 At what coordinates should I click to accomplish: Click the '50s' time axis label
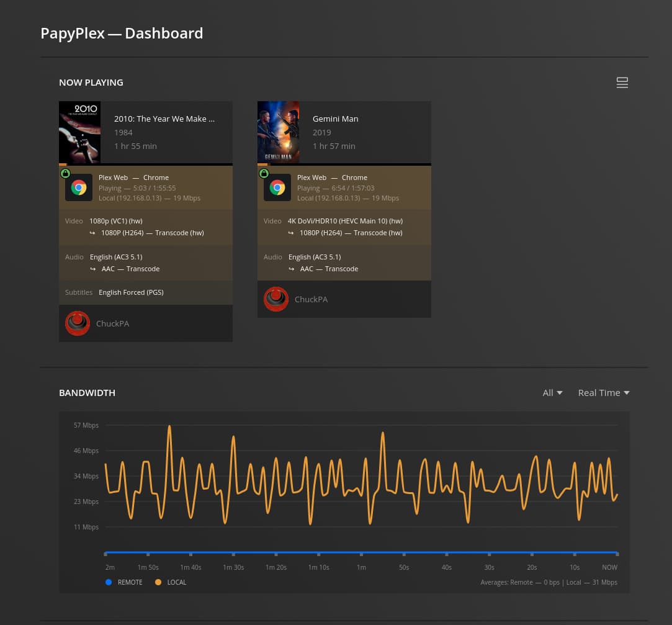404,567
